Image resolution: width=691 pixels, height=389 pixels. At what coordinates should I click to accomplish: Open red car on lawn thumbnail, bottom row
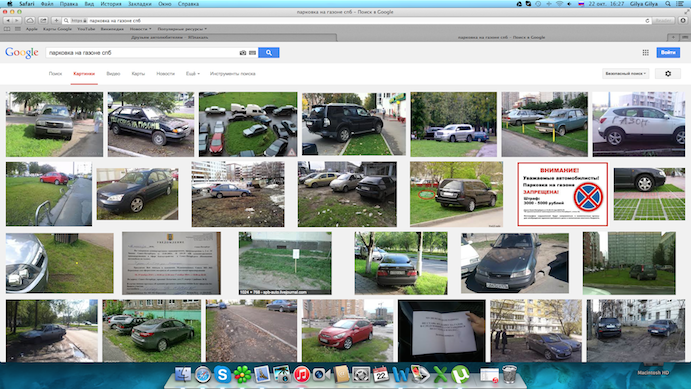pyautogui.click(x=347, y=331)
